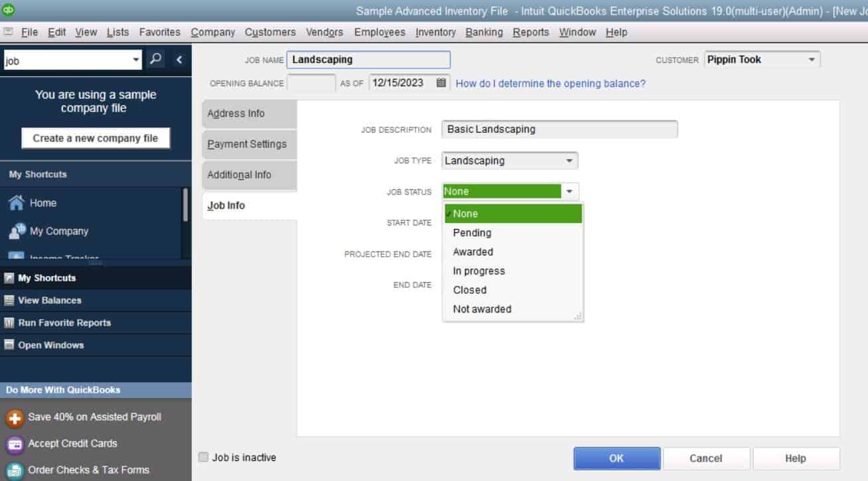Open How do I determine the opening balance link

click(551, 84)
